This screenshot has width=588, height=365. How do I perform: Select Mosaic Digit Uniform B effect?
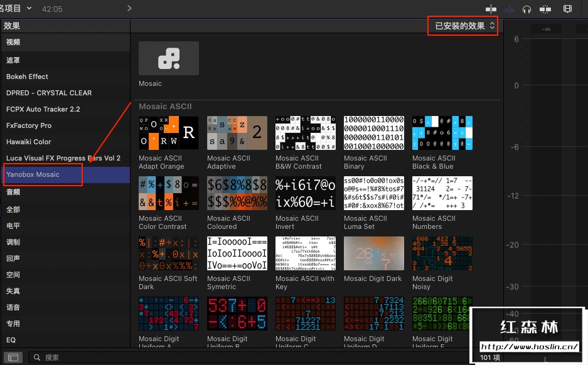point(237,314)
